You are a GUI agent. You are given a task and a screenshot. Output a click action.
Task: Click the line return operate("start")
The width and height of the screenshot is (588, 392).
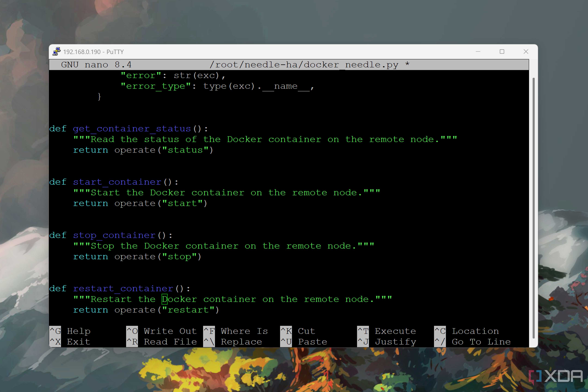pyautogui.click(x=140, y=203)
